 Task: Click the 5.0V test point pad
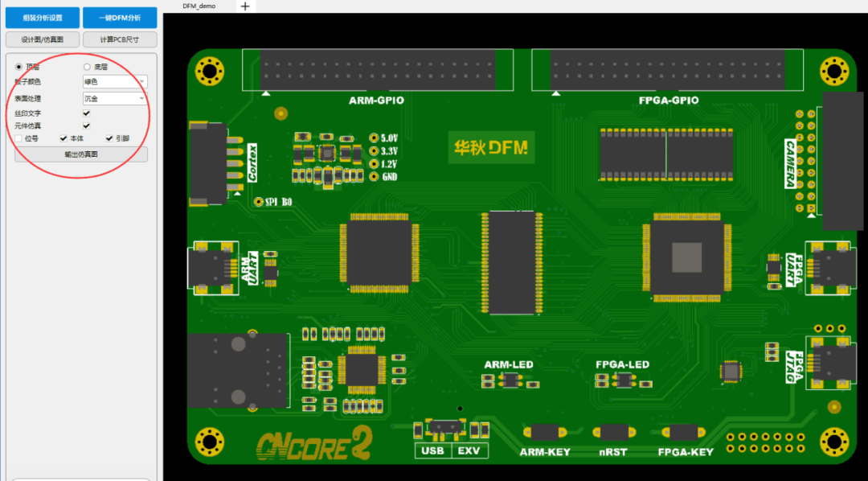374,138
